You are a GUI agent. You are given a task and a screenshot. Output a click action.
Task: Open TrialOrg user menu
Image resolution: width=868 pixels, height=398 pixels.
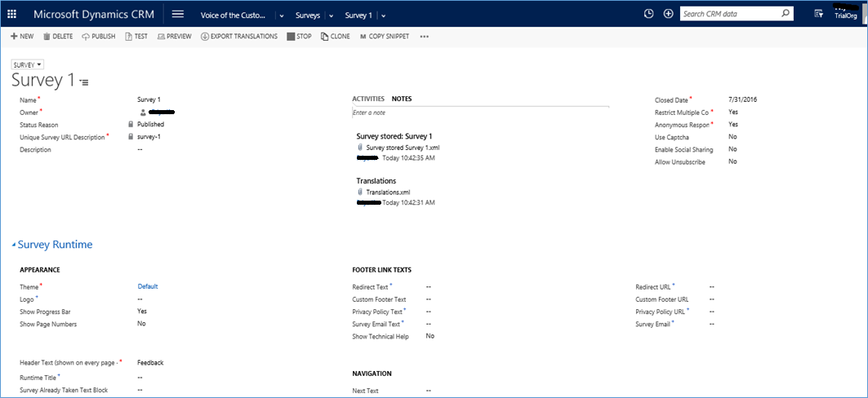point(846,16)
